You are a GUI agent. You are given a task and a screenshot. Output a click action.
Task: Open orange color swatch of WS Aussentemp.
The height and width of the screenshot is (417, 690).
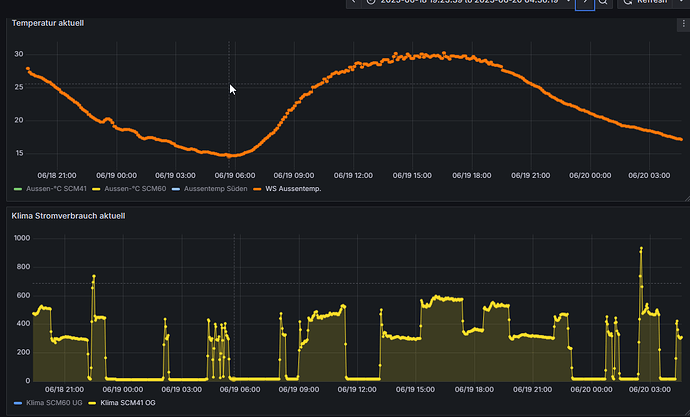pyautogui.click(x=257, y=189)
